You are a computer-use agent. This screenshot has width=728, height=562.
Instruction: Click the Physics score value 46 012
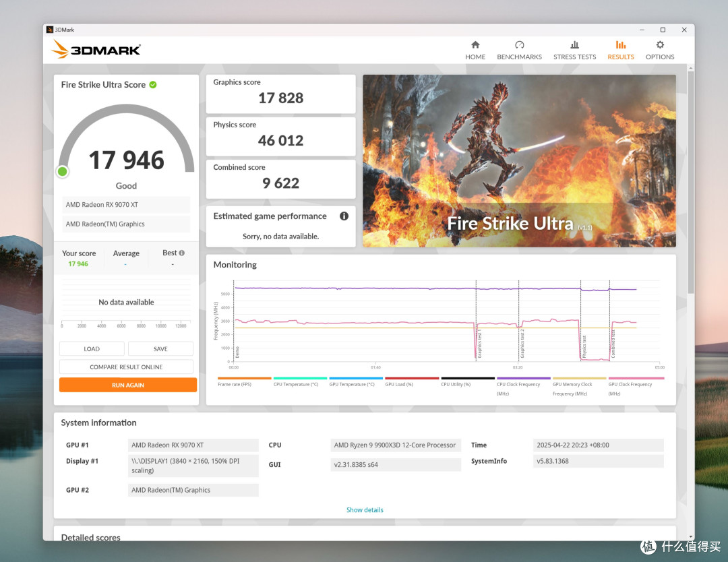click(x=281, y=141)
